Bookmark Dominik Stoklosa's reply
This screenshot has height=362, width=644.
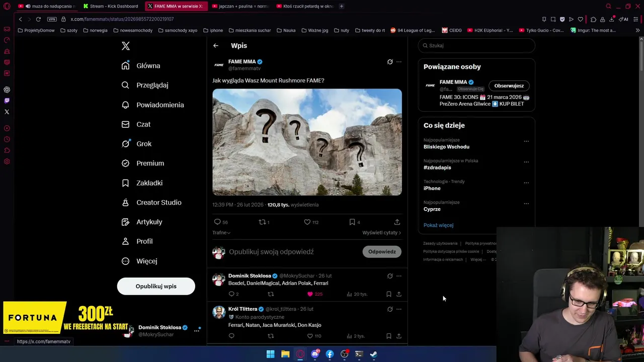click(388, 294)
